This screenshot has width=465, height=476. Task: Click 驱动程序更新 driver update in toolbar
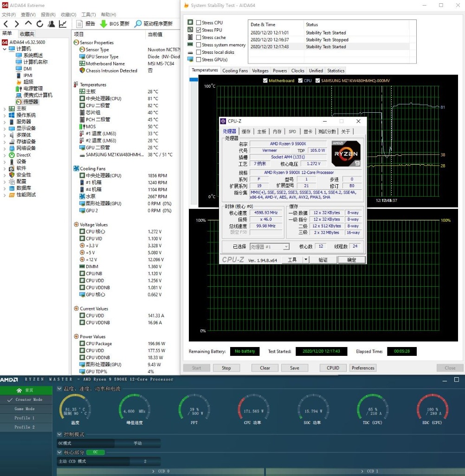coord(154,24)
